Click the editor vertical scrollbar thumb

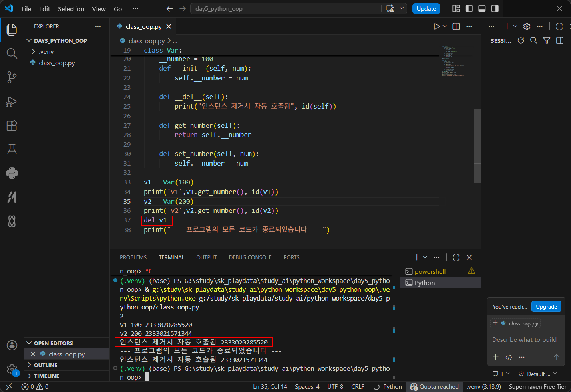click(477, 145)
